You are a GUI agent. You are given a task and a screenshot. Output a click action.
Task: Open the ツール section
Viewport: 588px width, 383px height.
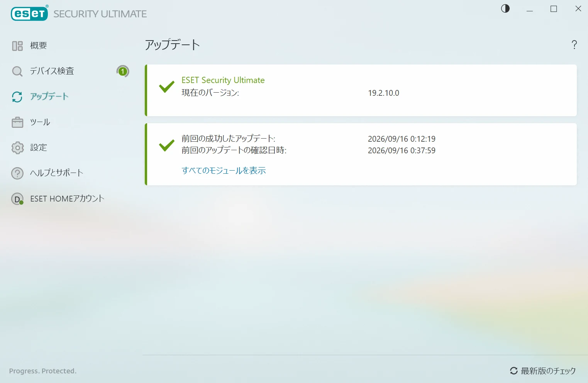[40, 122]
